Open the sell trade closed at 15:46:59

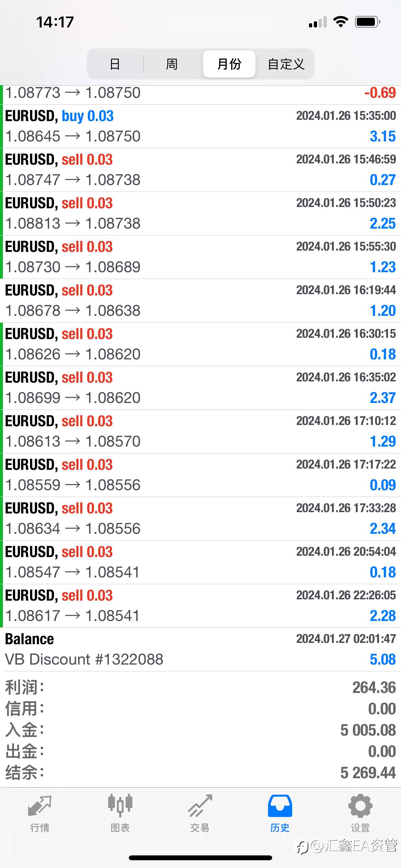tap(200, 170)
